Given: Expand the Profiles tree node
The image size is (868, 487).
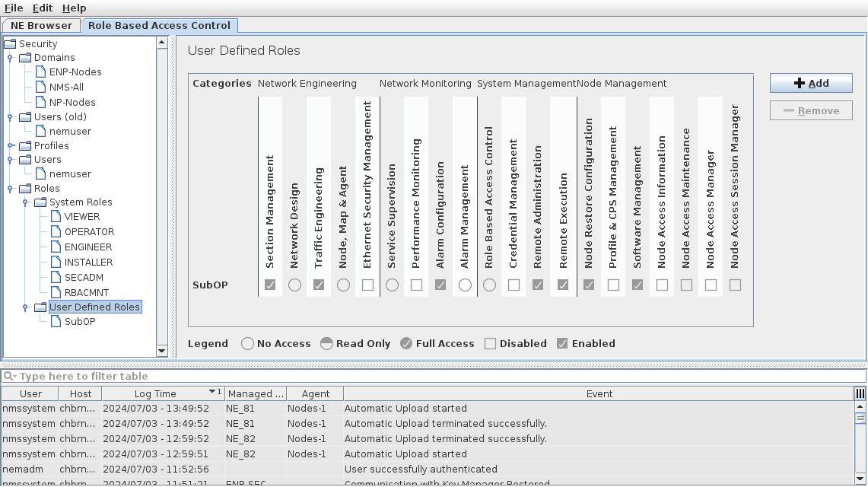Looking at the screenshot, I should click(10, 146).
